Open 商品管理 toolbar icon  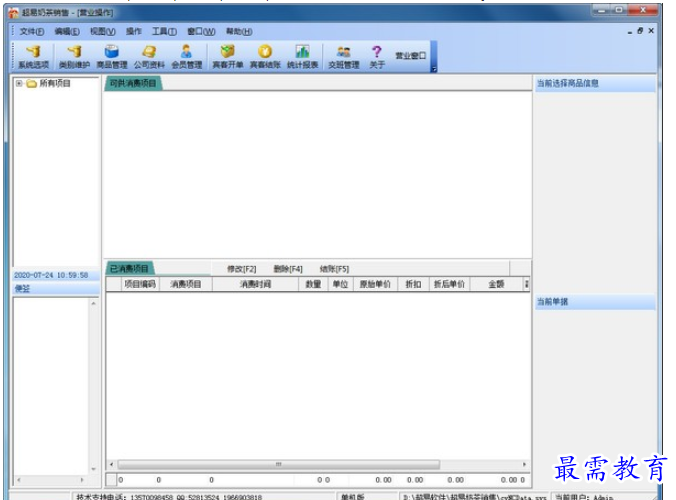(112, 57)
